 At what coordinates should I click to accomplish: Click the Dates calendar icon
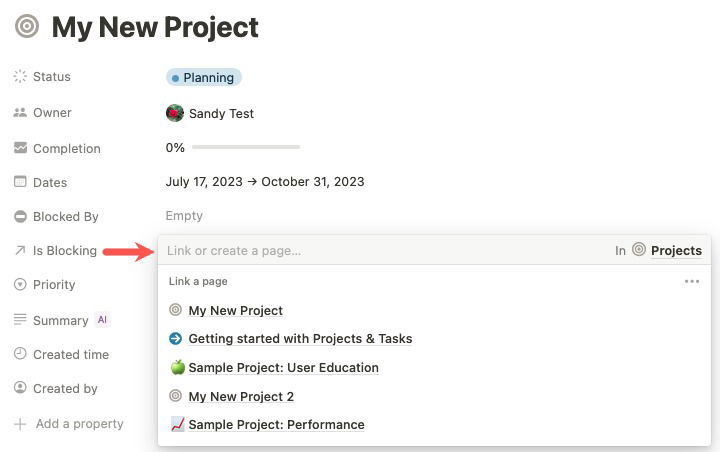20,182
